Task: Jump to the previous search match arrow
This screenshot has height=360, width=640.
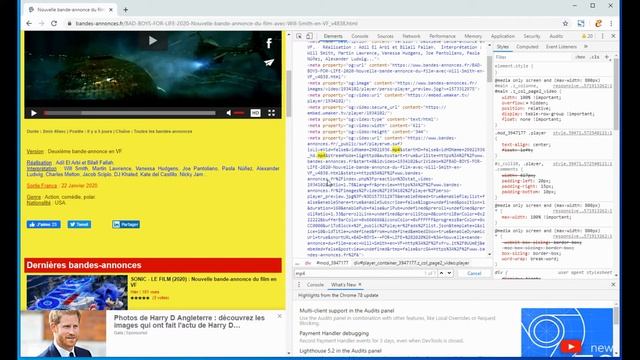Action: click(441, 273)
